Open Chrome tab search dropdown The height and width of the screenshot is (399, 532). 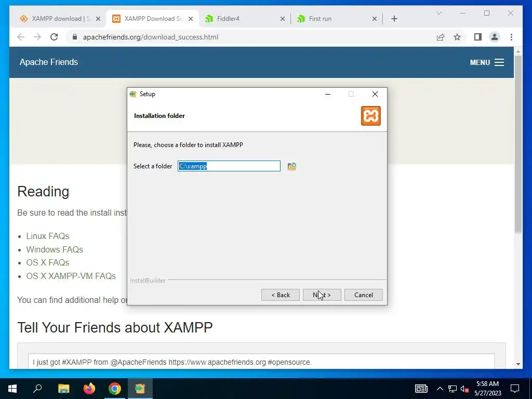tap(438, 13)
